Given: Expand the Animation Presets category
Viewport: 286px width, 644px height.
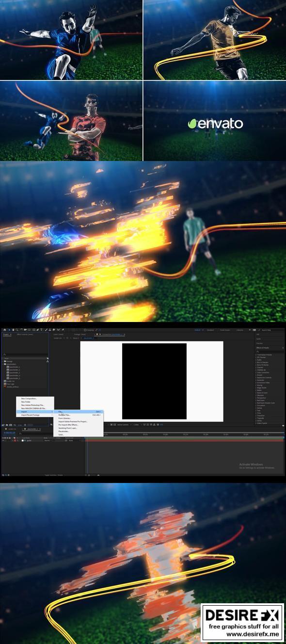Looking at the screenshot, I should point(256,355).
